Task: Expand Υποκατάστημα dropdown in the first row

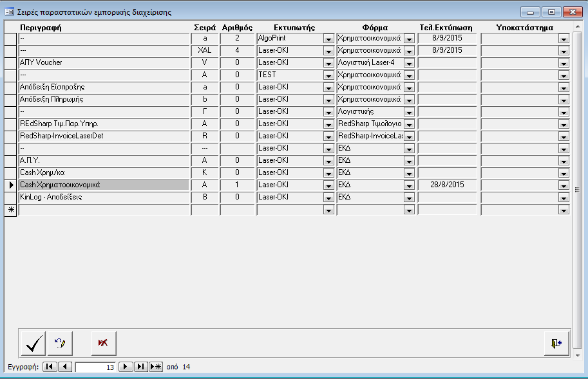Action: [x=564, y=39]
